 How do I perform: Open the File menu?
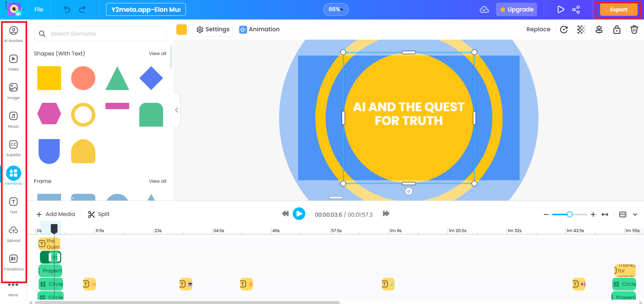tap(38, 9)
